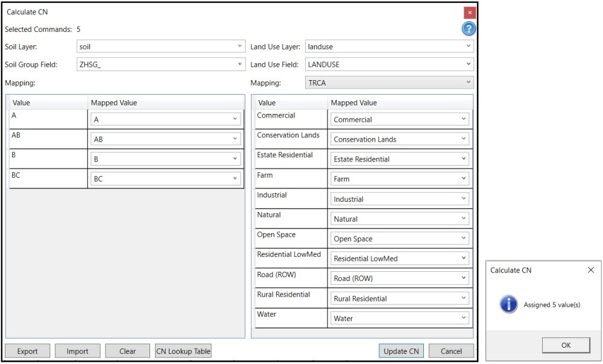
Task: Click the Import button
Action: click(77, 351)
